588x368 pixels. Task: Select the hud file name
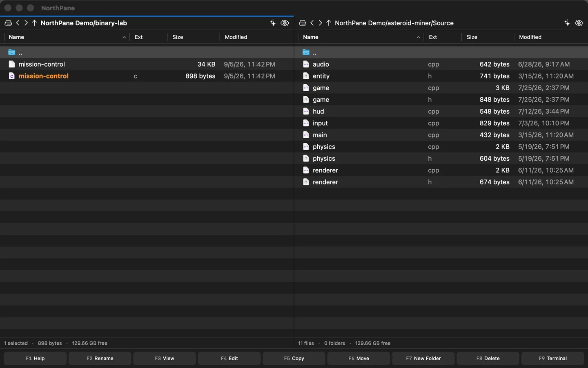point(318,111)
